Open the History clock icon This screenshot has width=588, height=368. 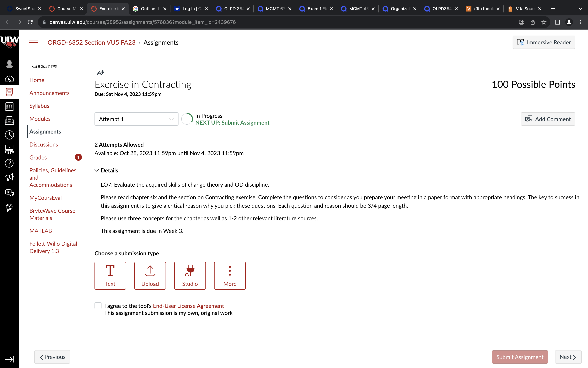pyautogui.click(x=9, y=135)
